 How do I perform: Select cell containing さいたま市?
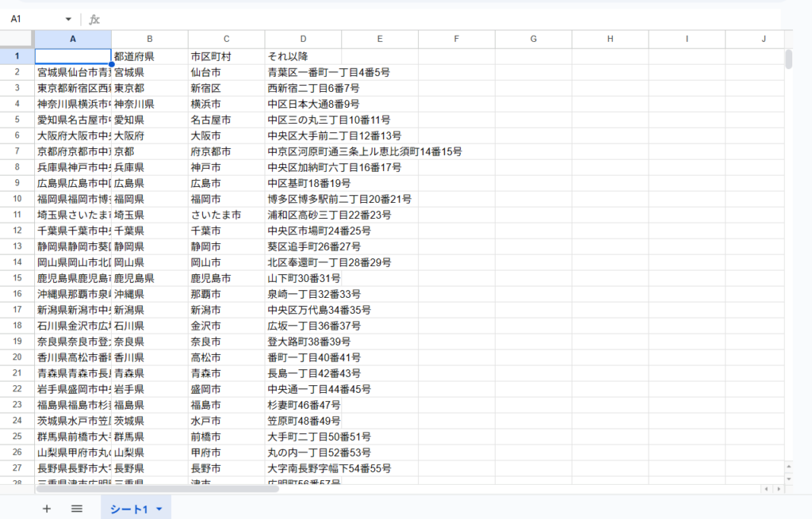[x=226, y=215]
